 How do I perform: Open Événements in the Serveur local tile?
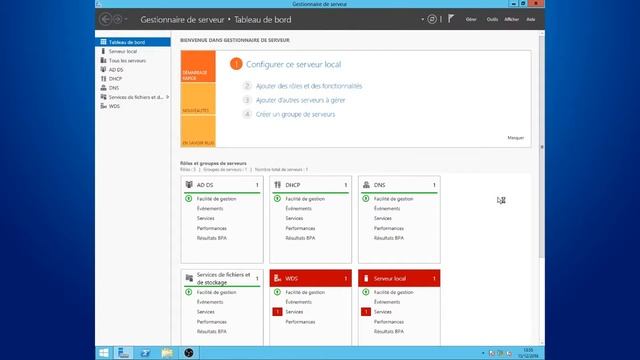pyautogui.click(x=387, y=302)
